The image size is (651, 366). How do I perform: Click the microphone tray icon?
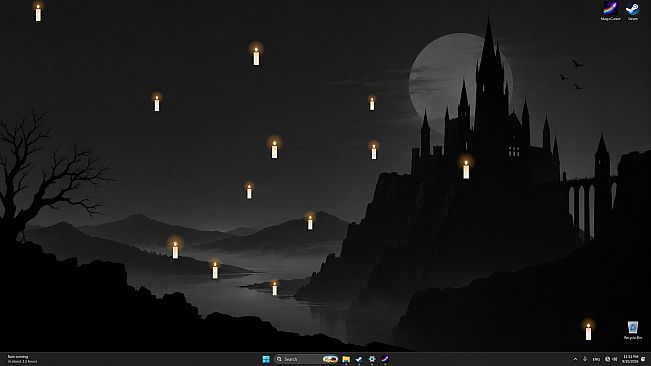[585, 359]
